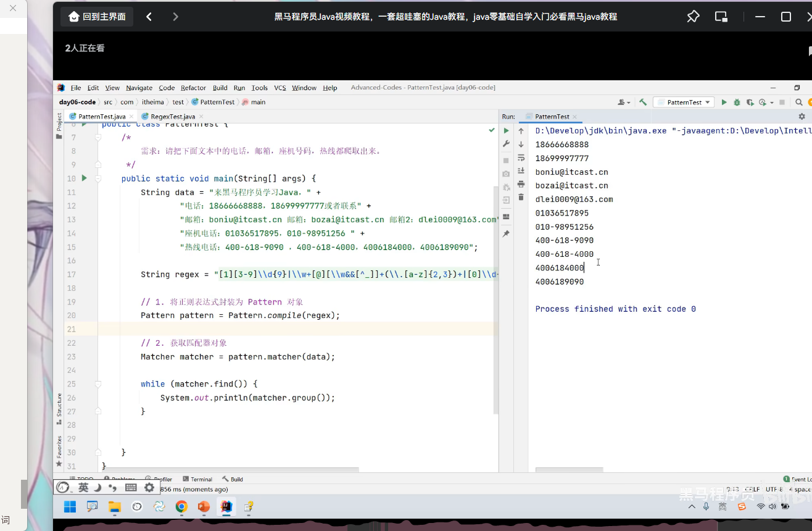Click output line 4006184000 in console
Viewport: 812px width, 531px height.
coord(560,268)
